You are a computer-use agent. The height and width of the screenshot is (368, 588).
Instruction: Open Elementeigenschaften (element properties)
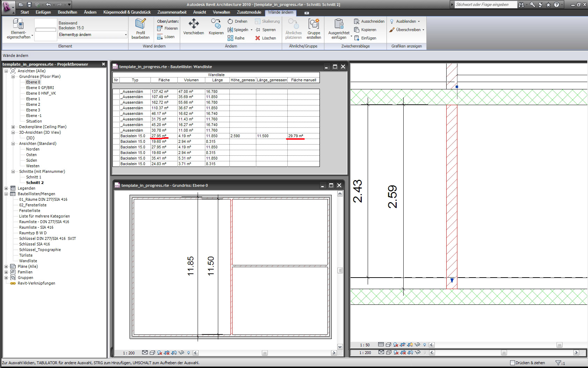(x=18, y=29)
